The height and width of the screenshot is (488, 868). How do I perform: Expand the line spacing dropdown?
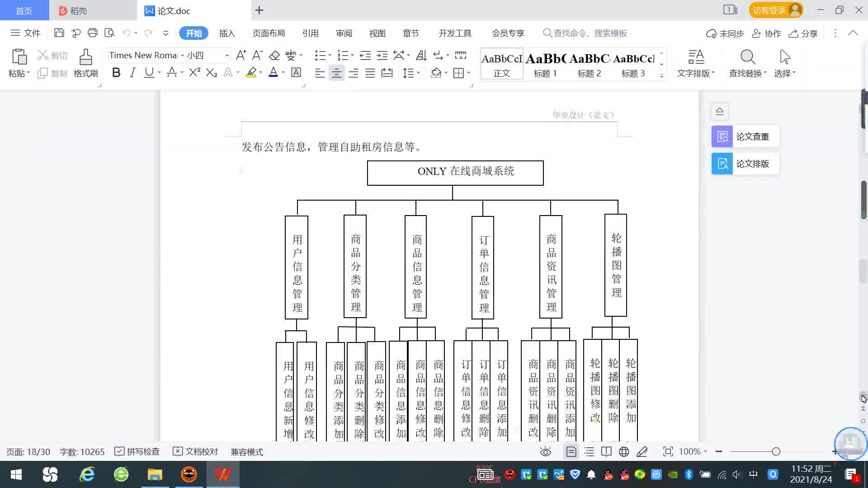pos(419,73)
